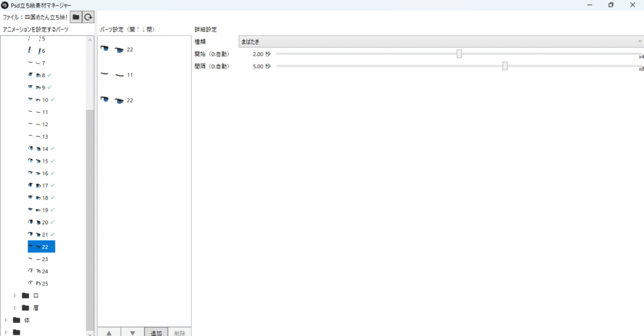Open the PSD file browse folder button
Image resolution: width=644 pixels, height=336 pixels.
(x=76, y=18)
